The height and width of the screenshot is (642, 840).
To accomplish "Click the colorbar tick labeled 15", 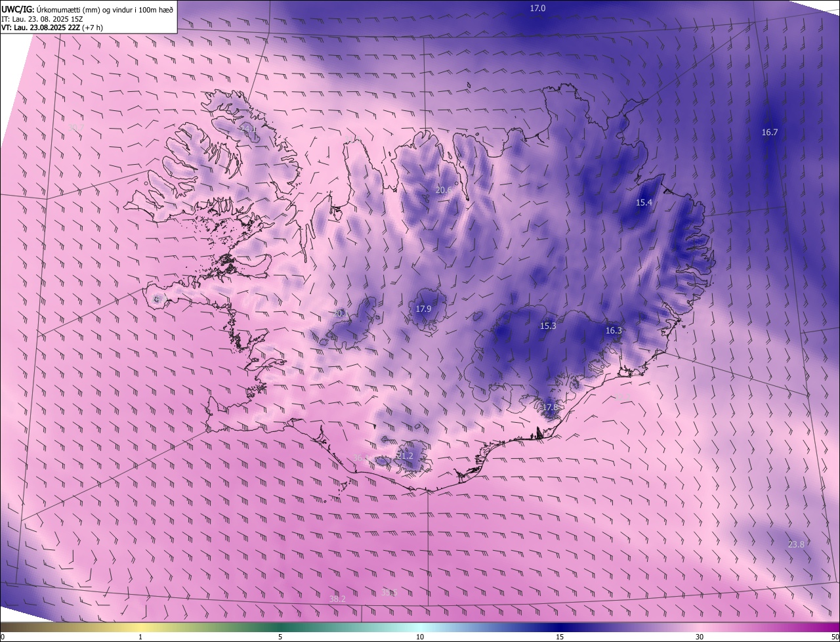I will click(560, 637).
